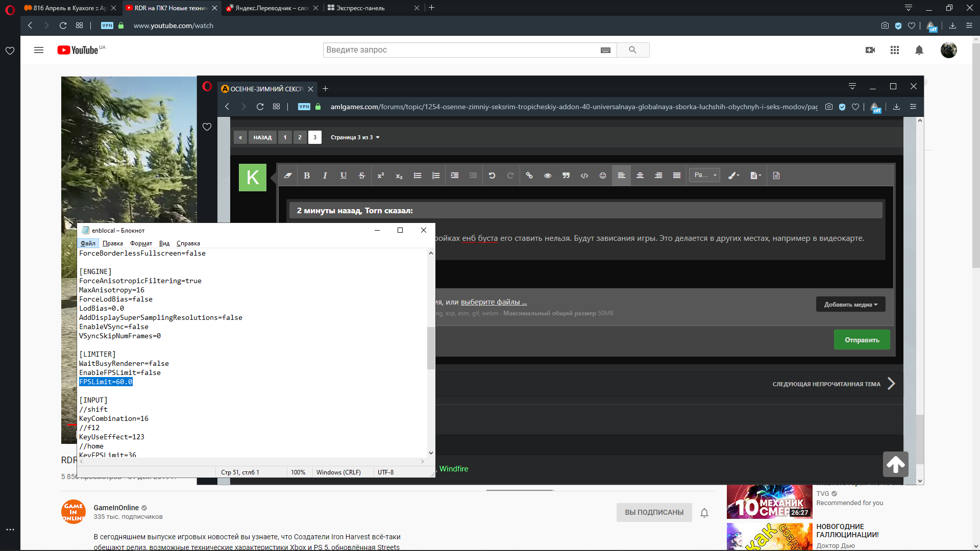Image resolution: width=980 pixels, height=551 pixels.
Task: Insert a quote block in the editor
Action: 566,176
